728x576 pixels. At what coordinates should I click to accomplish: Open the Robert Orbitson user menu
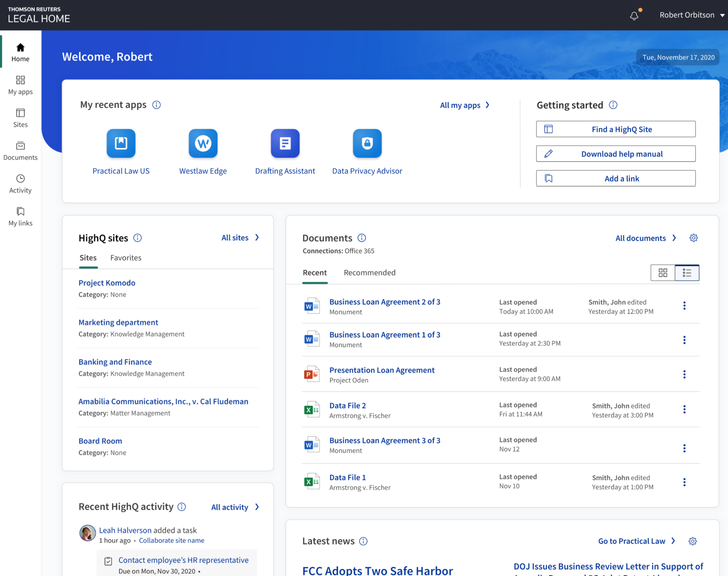click(692, 15)
